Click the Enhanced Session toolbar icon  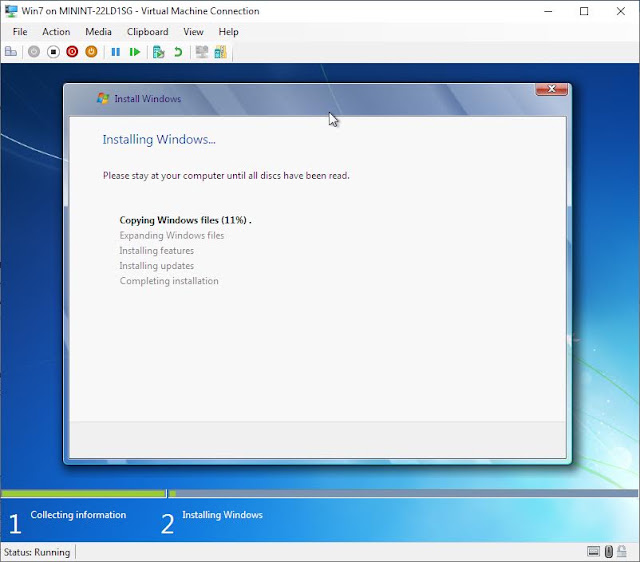tap(202, 52)
